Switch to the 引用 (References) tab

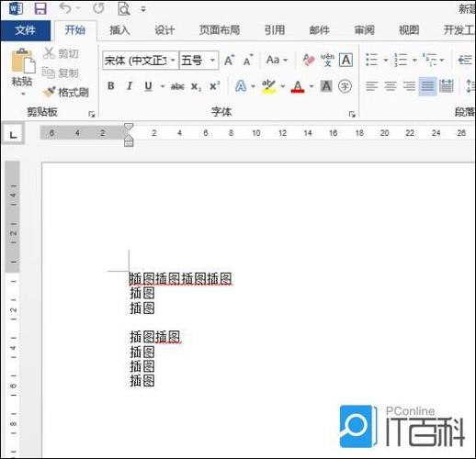pyautogui.click(x=275, y=30)
